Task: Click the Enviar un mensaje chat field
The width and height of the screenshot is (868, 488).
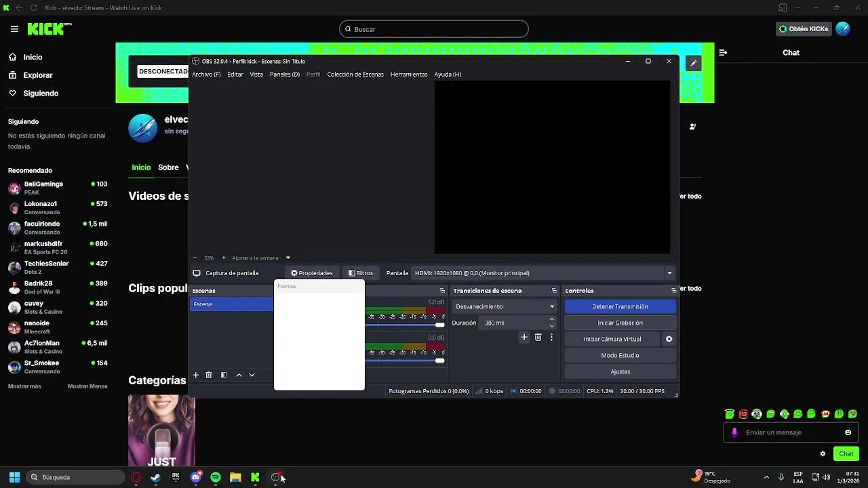Action: (791, 432)
